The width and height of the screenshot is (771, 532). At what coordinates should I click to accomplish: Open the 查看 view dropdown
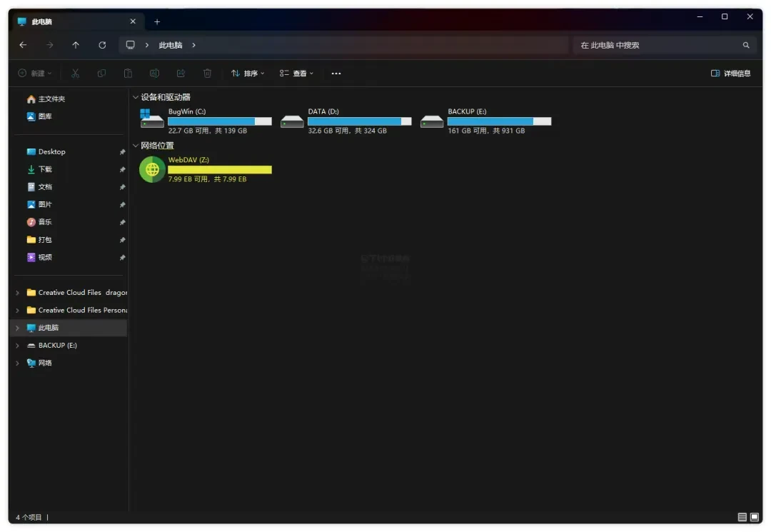coord(296,74)
